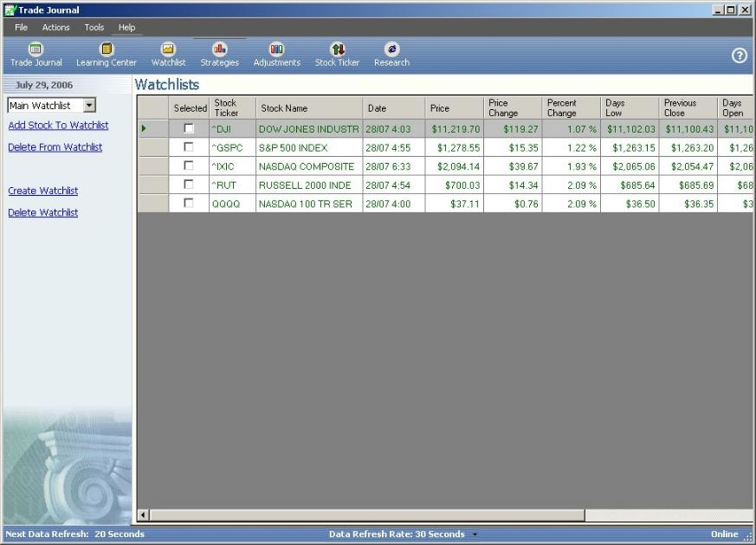Click the Price Change column header
Image resolution: width=756 pixels, height=545 pixels.
(513, 107)
